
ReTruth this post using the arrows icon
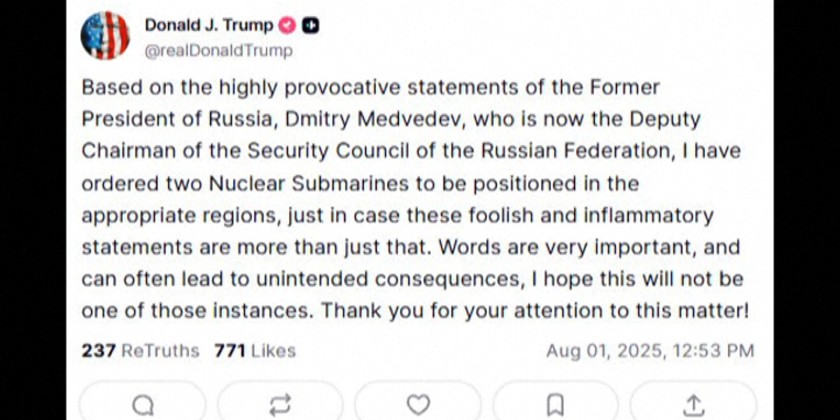(280, 404)
